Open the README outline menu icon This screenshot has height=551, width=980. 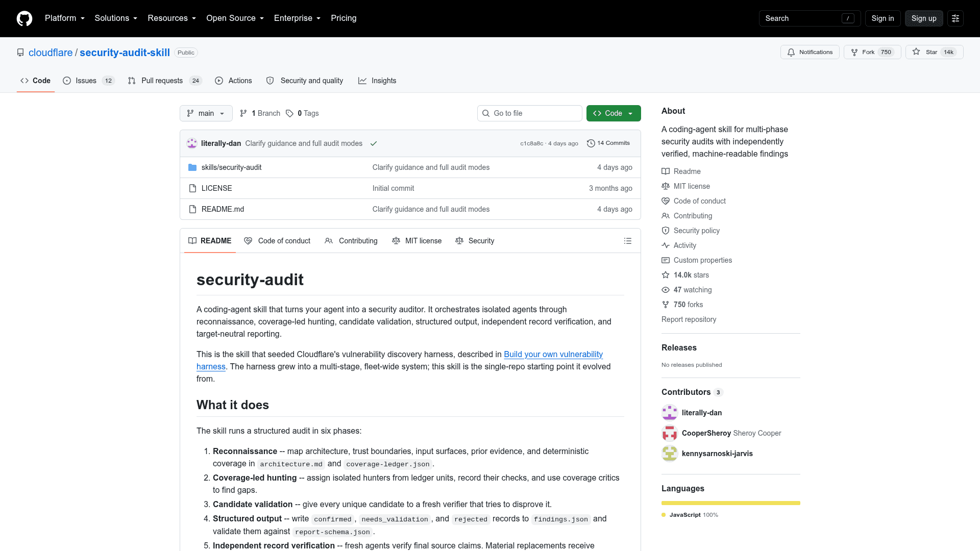[x=628, y=241]
